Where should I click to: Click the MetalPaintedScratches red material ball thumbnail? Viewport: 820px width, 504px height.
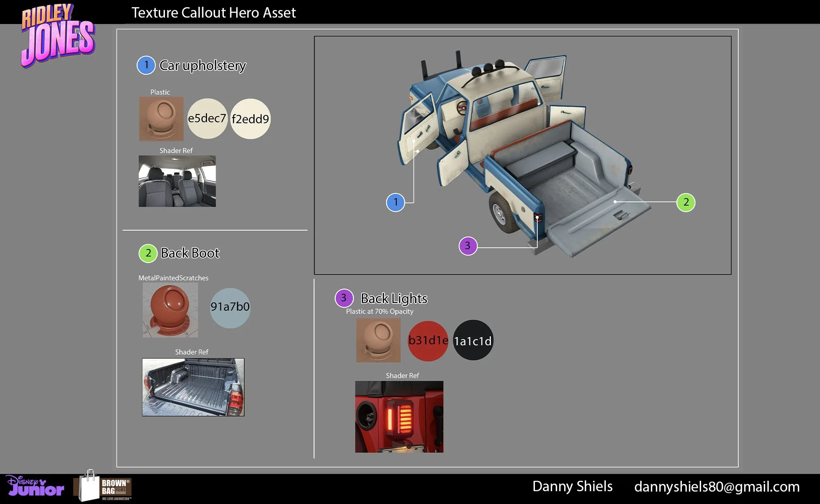click(x=170, y=310)
